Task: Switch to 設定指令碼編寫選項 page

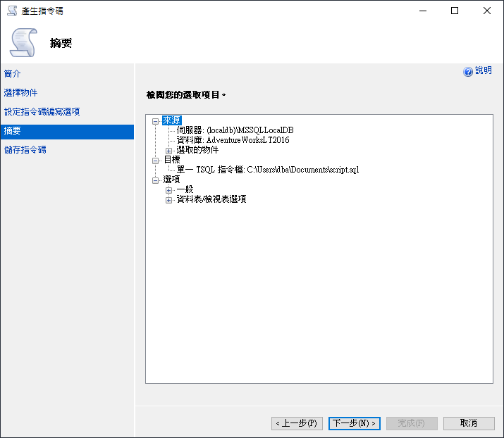Action: pyautogui.click(x=42, y=112)
